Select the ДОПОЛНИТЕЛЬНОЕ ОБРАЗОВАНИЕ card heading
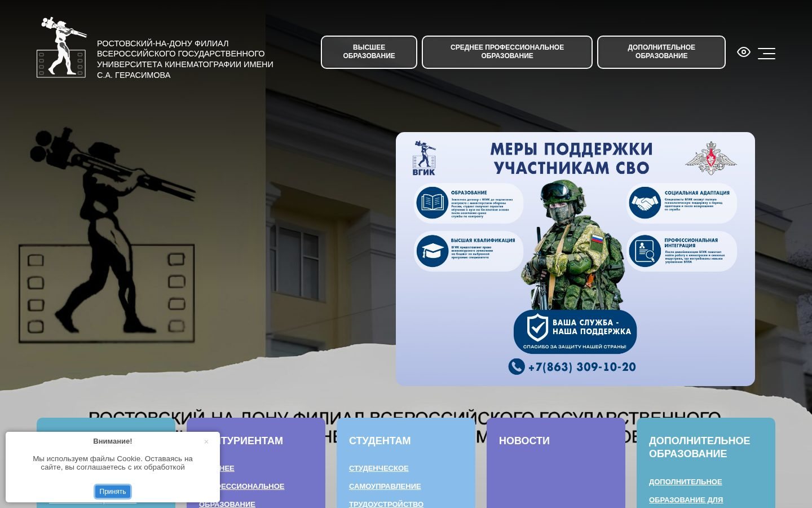Image resolution: width=812 pixels, height=508 pixels. 699,447
